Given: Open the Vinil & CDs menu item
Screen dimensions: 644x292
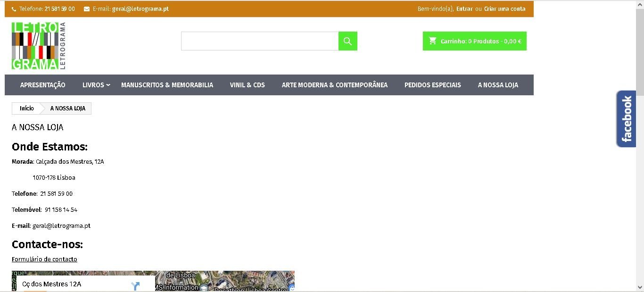Looking at the screenshot, I should click(248, 85).
